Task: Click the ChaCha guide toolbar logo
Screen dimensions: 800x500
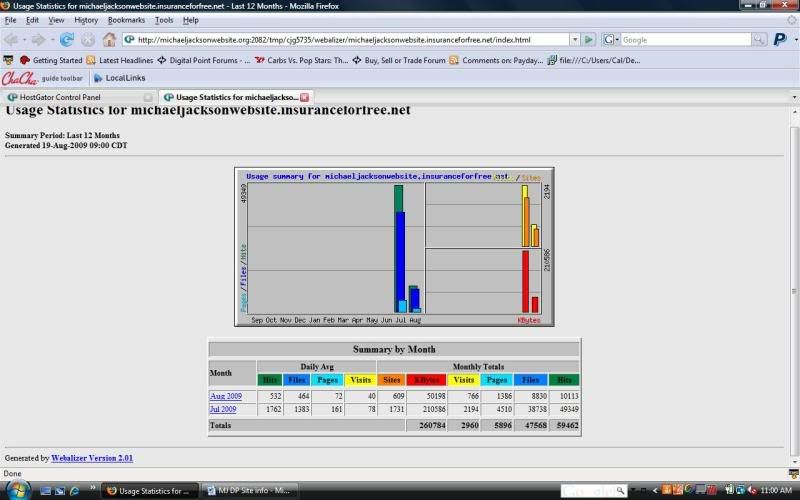Action: pyautogui.click(x=42, y=78)
